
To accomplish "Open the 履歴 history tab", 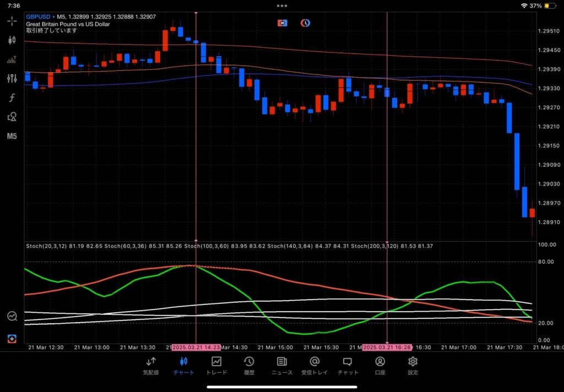I will coord(249,366).
